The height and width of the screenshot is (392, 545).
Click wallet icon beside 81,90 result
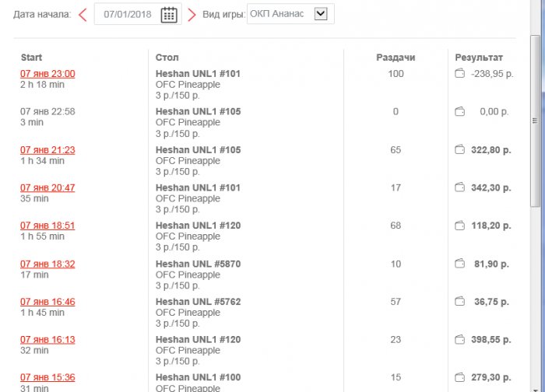459,264
